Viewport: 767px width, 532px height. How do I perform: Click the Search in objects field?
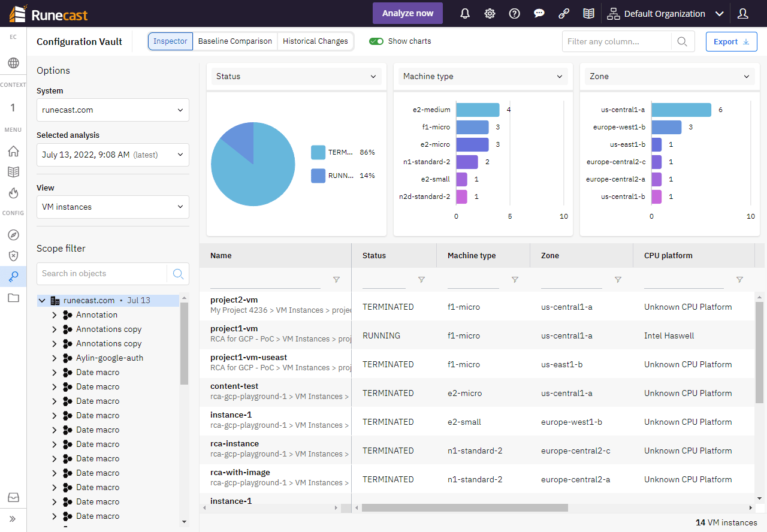coord(102,274)
